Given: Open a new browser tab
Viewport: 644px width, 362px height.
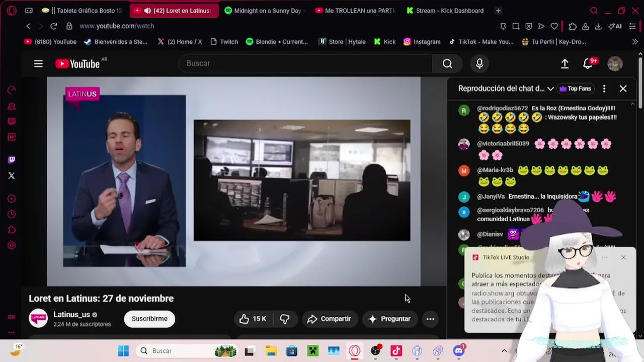Looking at the screenshot, I should [x=498, y=11].
